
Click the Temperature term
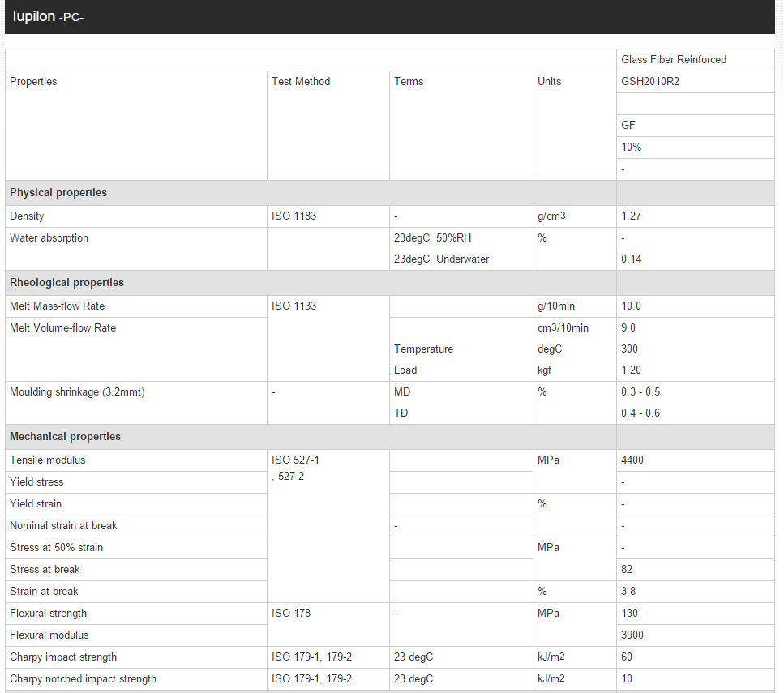click(x=423, y=349)
